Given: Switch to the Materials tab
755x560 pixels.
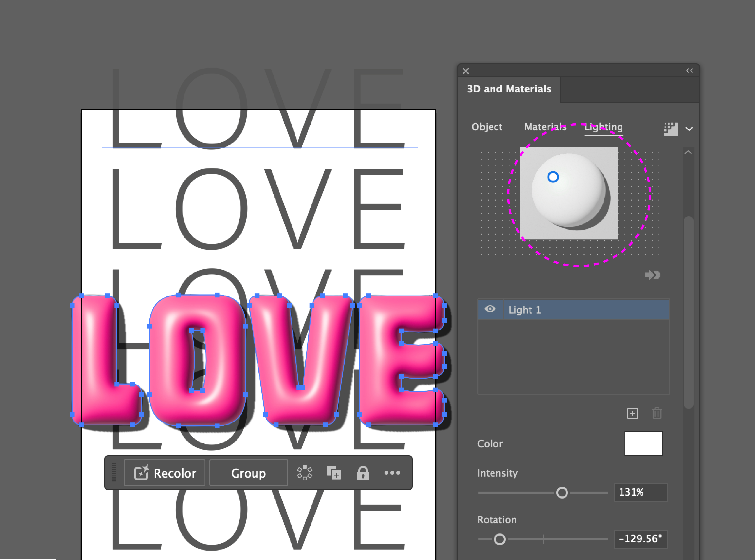Looking at the screenshot, I should tap(545, 127).
